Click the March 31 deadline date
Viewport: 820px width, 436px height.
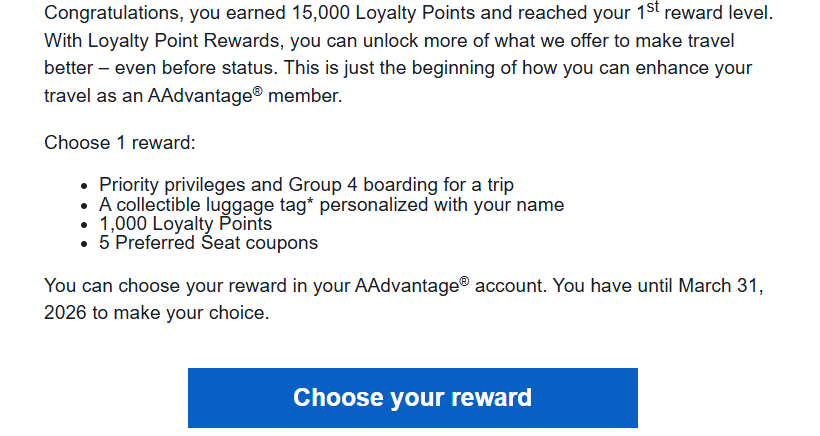pyautogui.click(x=721, y=286)
